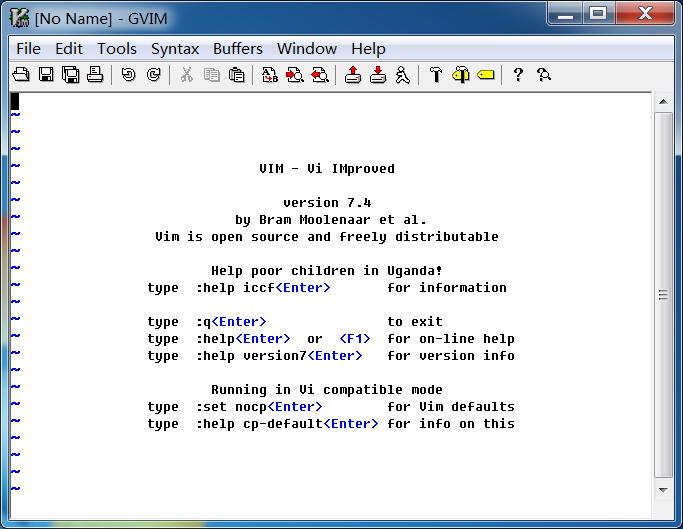The height and width of the screenshot is (529, 683).
Task: Click the Find Next toolbar icon
Action: (295, 75)
